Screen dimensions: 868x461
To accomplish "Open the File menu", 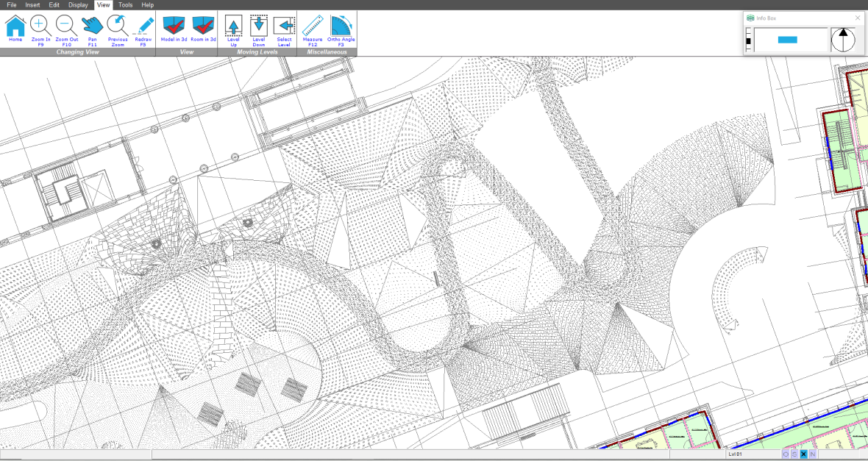I will point(12,5).
